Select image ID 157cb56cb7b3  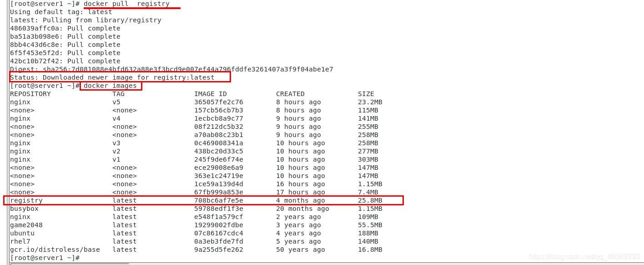click(x=219, y=110)
